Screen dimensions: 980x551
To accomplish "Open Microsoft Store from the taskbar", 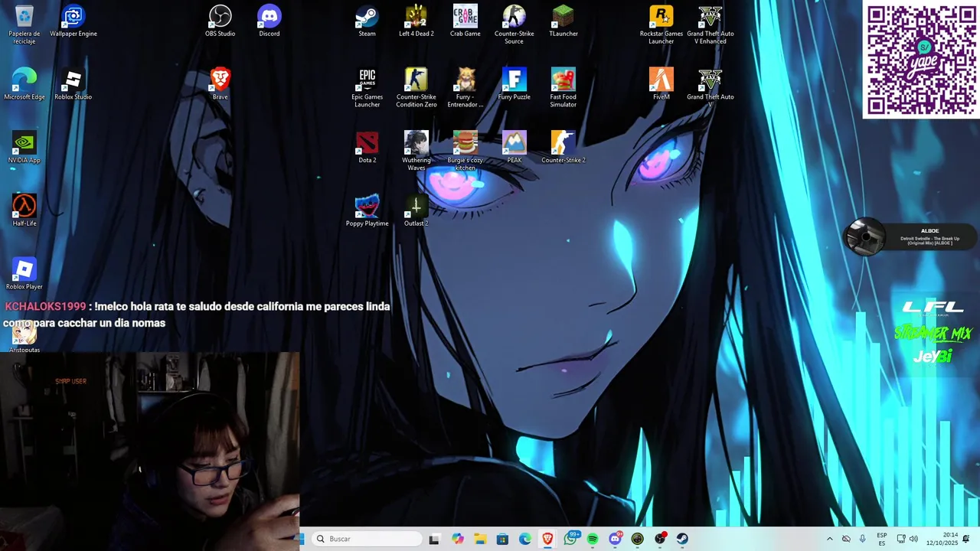I will 503,539.
